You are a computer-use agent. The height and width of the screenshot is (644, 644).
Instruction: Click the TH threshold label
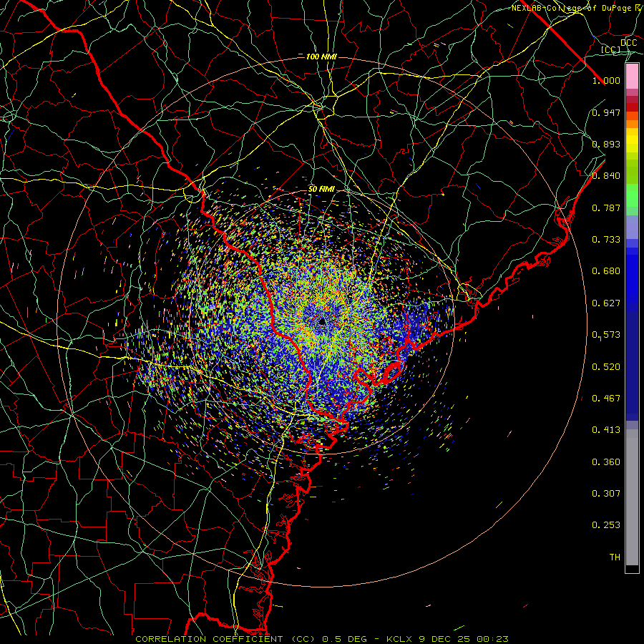tap(615, 557)
